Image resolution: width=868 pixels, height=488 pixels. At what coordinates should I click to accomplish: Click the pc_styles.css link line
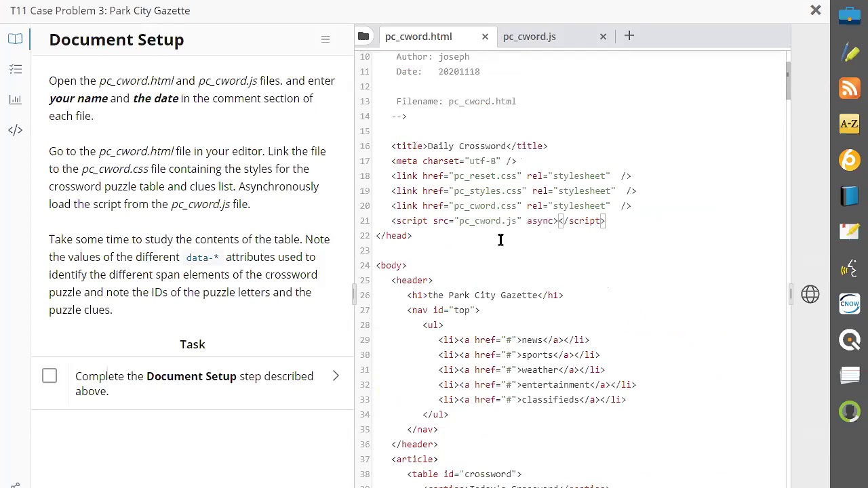coord(514,191)
